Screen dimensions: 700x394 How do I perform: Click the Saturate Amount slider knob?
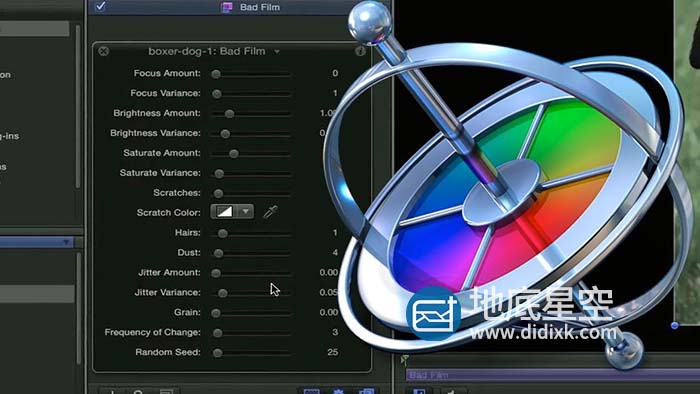(233, 153)
